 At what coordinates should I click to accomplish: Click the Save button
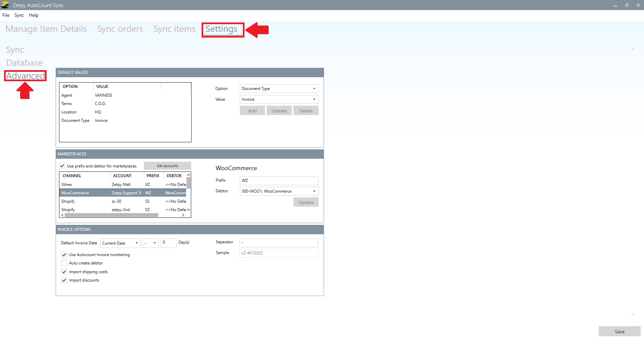(620, 332)
